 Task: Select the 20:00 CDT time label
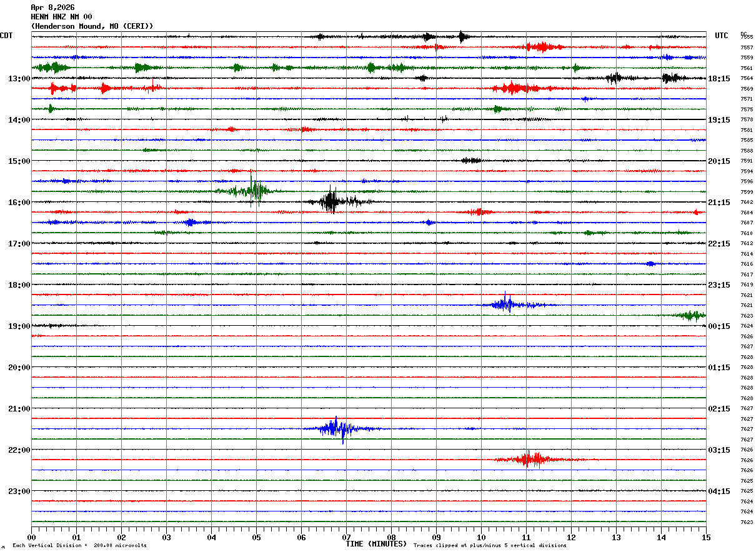pyautogui.click(x=19, y=368)
